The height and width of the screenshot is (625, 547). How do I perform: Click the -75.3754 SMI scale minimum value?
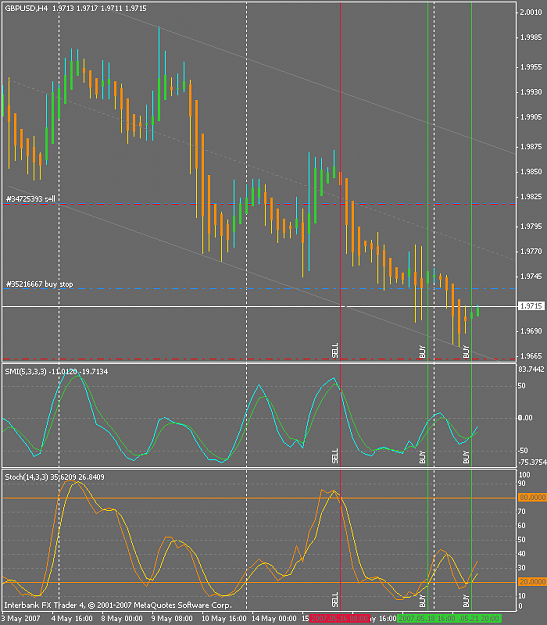532,462
